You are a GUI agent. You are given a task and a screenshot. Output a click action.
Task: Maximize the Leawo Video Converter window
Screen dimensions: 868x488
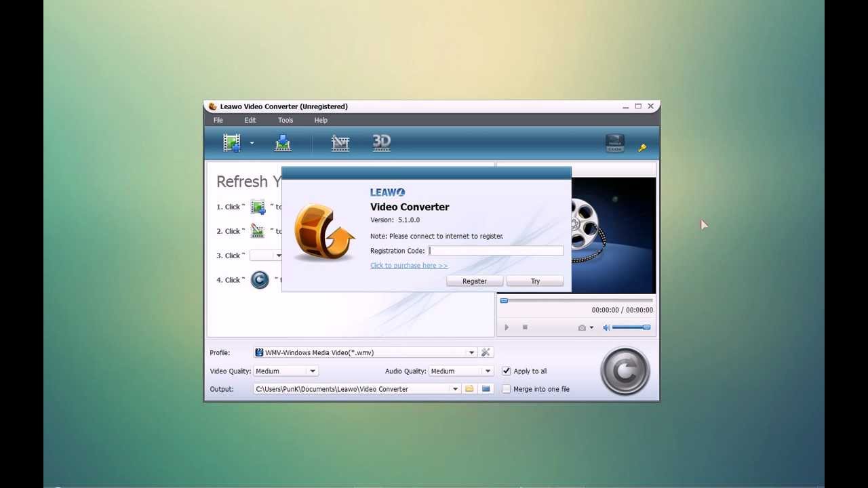pyautogui.click(x=638, y=106)
